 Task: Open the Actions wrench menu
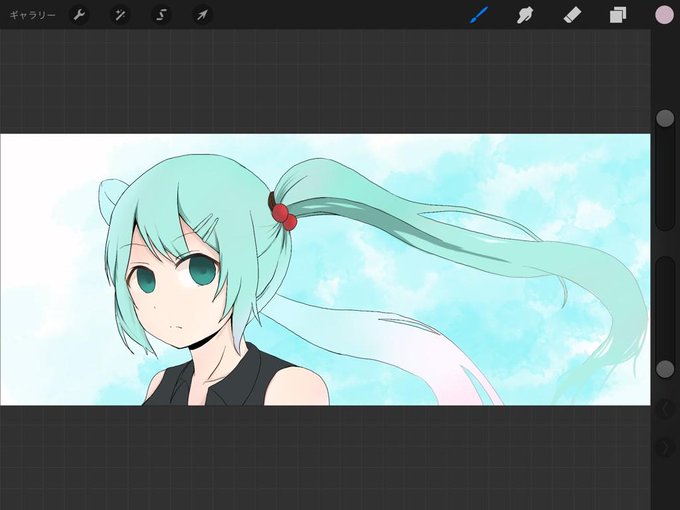coord(79,15)
